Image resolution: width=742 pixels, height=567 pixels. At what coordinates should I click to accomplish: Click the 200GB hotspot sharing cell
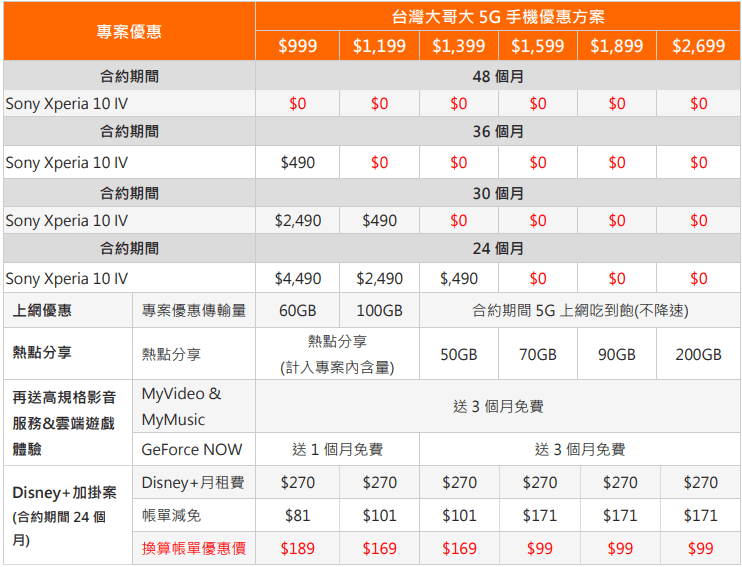[x=698, y=354]
